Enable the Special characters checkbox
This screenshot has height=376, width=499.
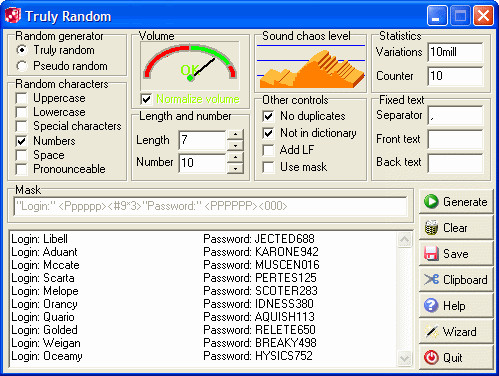pos(22,126)
